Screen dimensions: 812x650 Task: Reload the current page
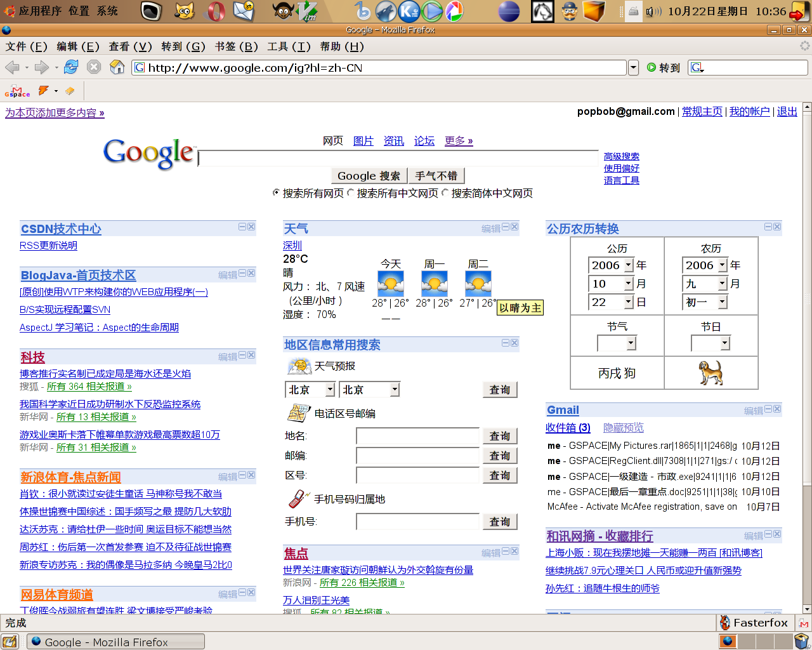(x=71, y=67)
